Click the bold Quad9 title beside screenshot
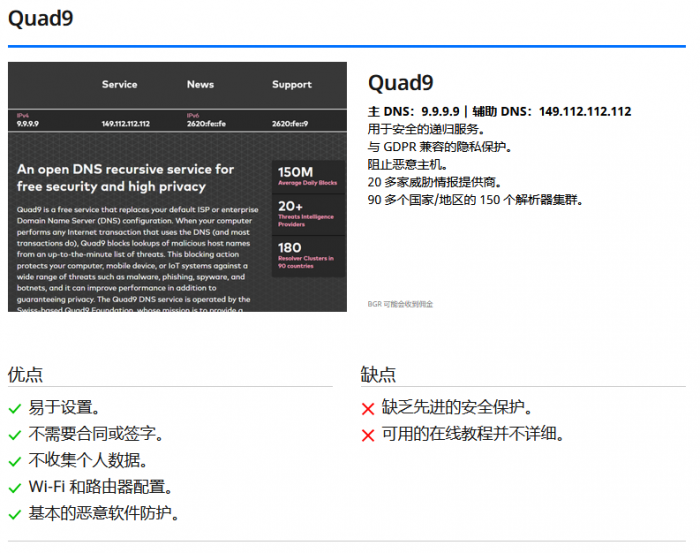This screenshot has height=553, width=700. point(400,83)
